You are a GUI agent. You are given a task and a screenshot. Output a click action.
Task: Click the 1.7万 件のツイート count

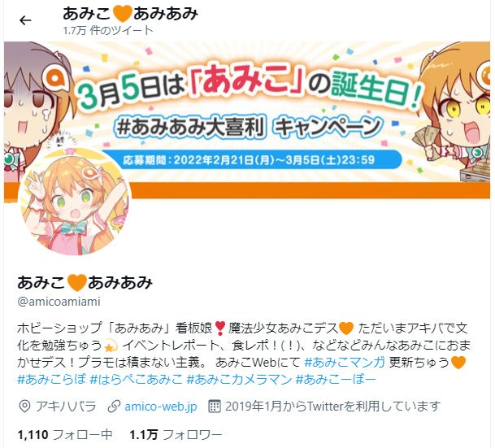coord(107,31)
